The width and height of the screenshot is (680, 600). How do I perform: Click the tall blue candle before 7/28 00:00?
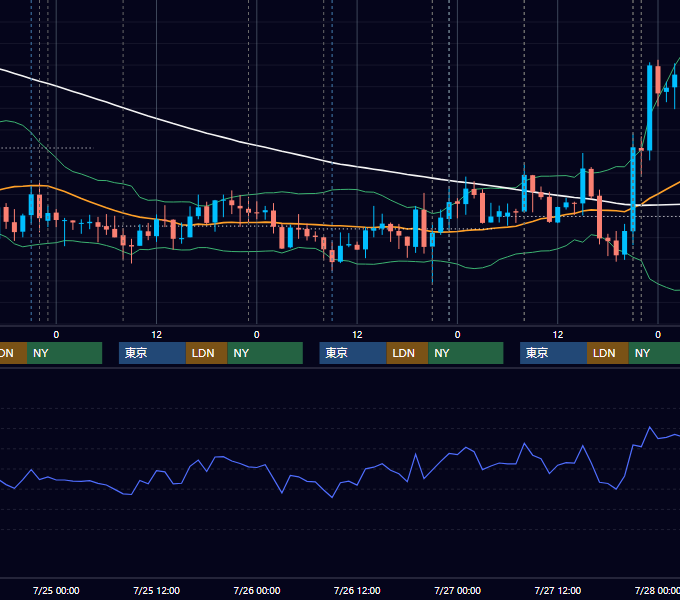650,108
